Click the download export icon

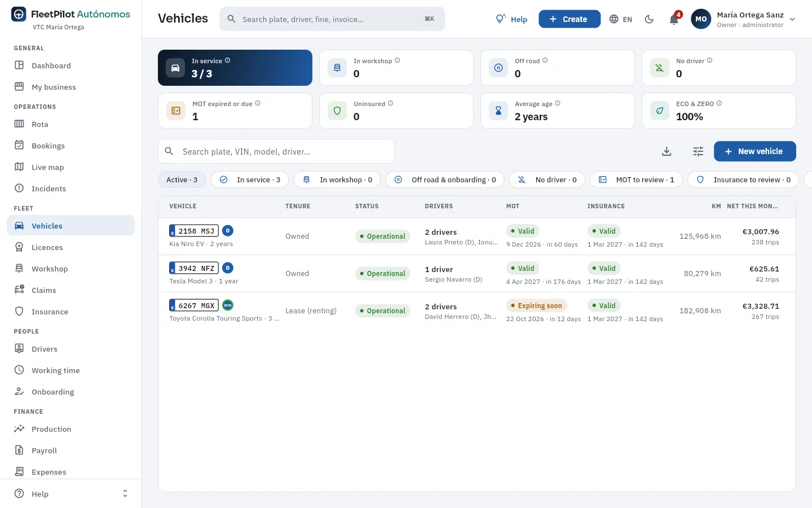pos(667,151)
